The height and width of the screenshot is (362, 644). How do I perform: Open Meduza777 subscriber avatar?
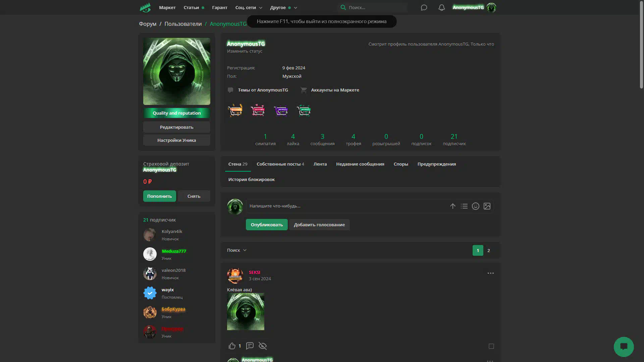[x=150, y=254]
